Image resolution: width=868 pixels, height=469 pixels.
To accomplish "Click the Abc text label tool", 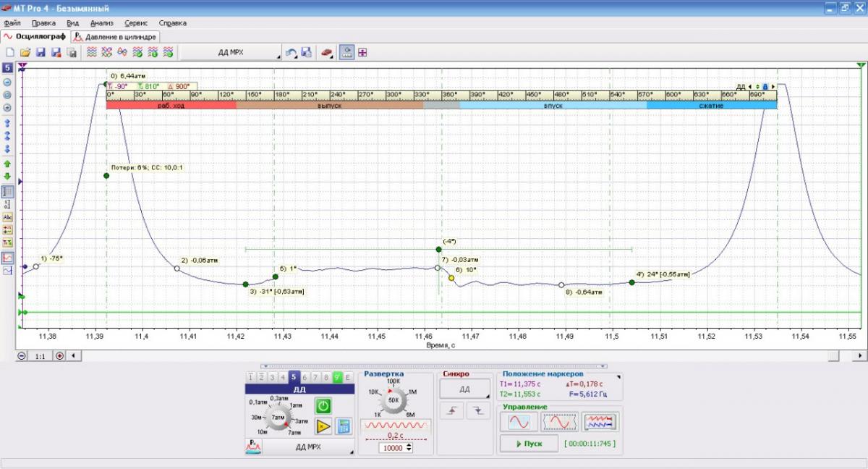I will 7,216.
